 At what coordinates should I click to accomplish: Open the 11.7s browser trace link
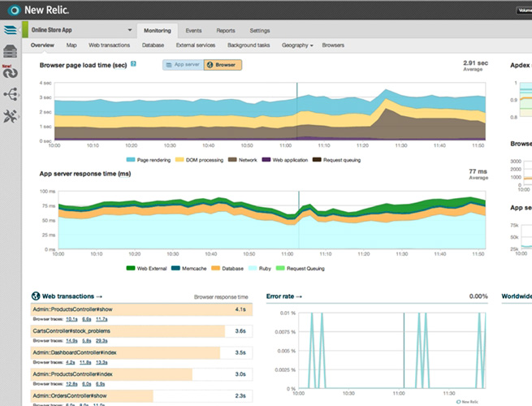pyautogui.click(x=102, y=319)
